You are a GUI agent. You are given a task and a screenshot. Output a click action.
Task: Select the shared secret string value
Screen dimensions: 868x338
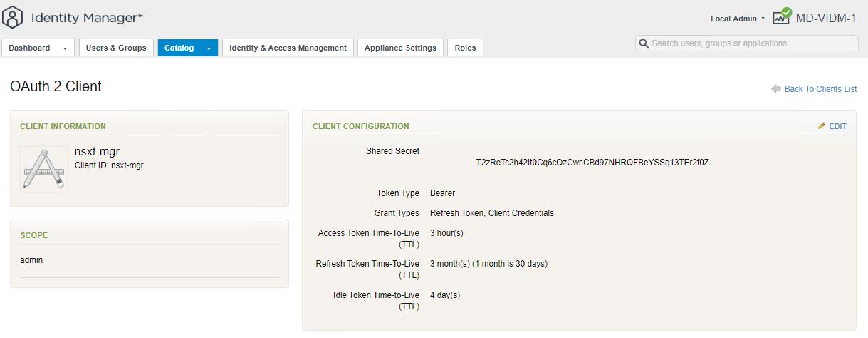coord(592,163)
